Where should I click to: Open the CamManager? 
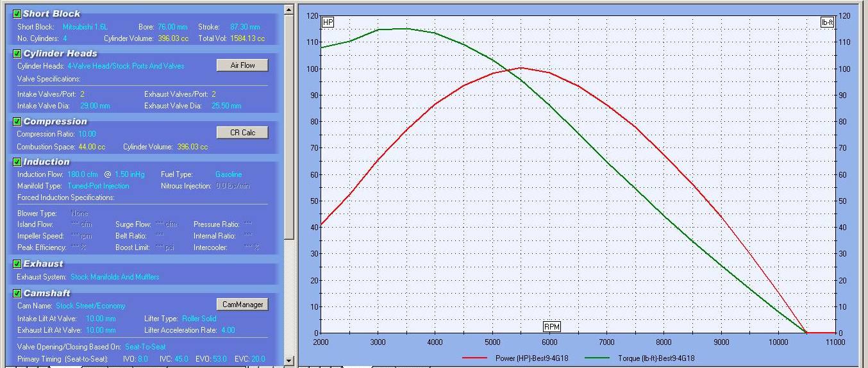(242, 305)
